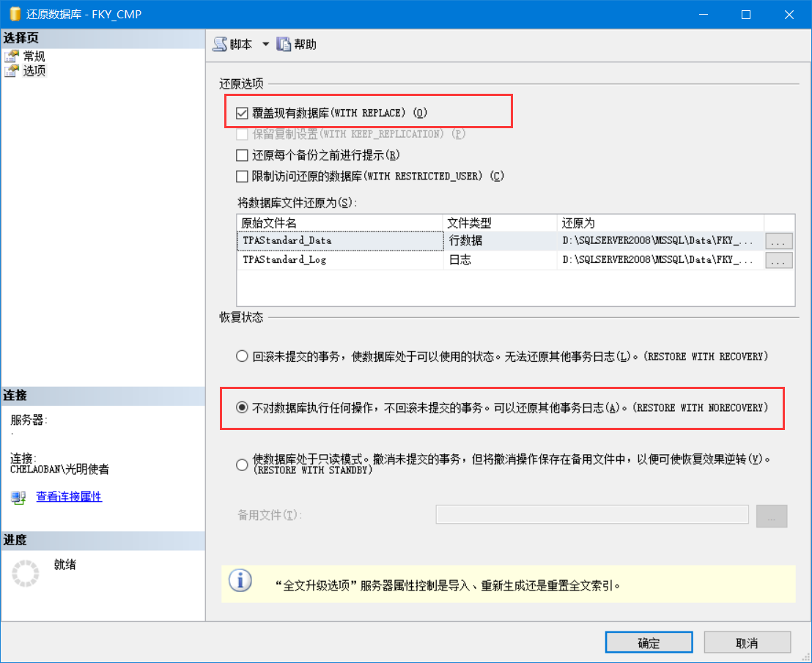Select the RESTORE WITH STANDBY radio button
This screenshot has height=663, width=812.
[x=242, y=464]
